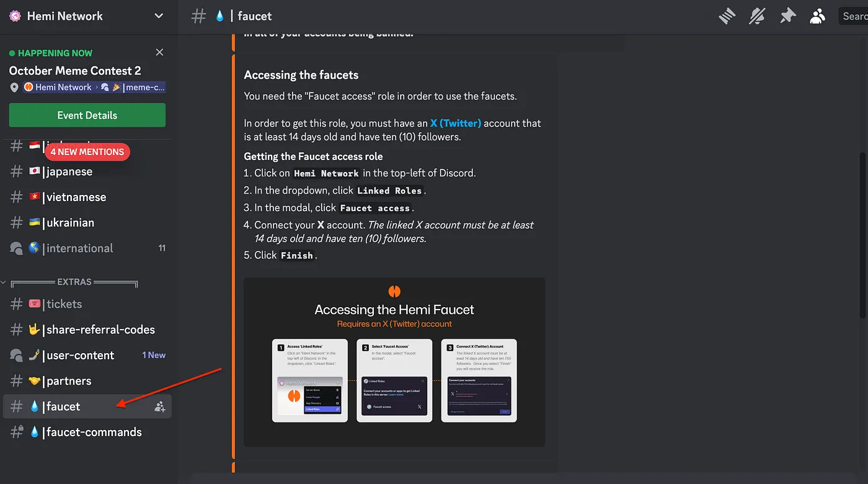This screenshot has width=868, height=484.
Task: Click the 11 count on international
Action: click(x=162, y=248)
